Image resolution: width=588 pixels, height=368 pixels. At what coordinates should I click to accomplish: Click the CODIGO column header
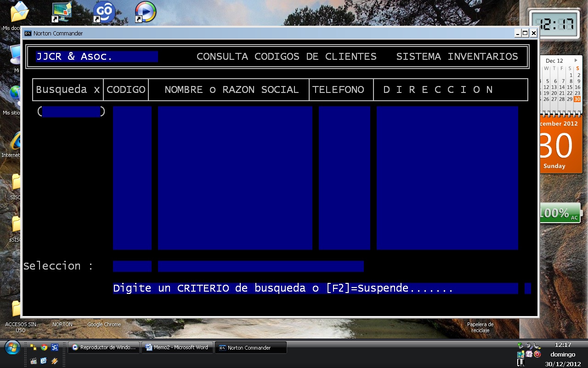(x=126, y=90)
